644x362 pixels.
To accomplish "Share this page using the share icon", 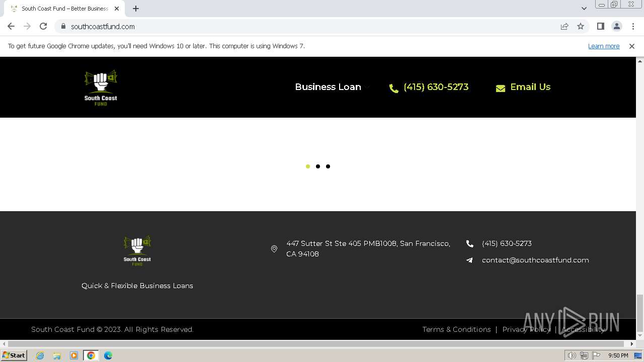I will coord(565,26).
